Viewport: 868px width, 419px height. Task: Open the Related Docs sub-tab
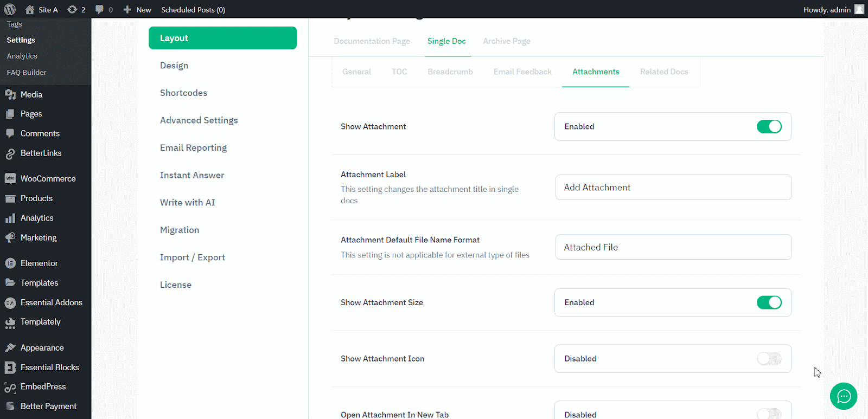pos(664,72)
